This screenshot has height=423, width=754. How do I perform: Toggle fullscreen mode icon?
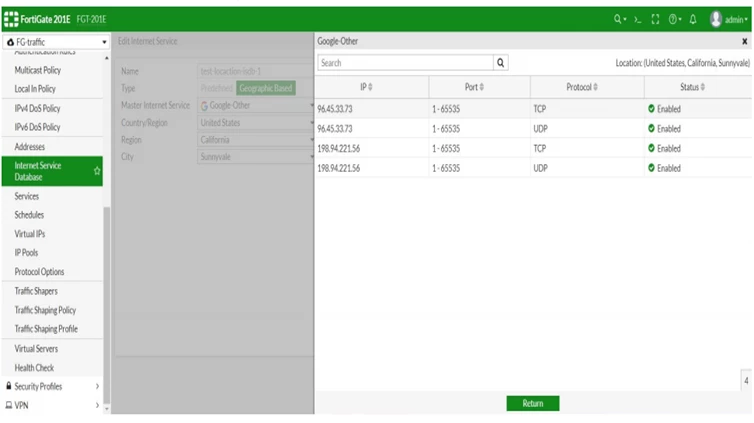(x=655, y=19)
